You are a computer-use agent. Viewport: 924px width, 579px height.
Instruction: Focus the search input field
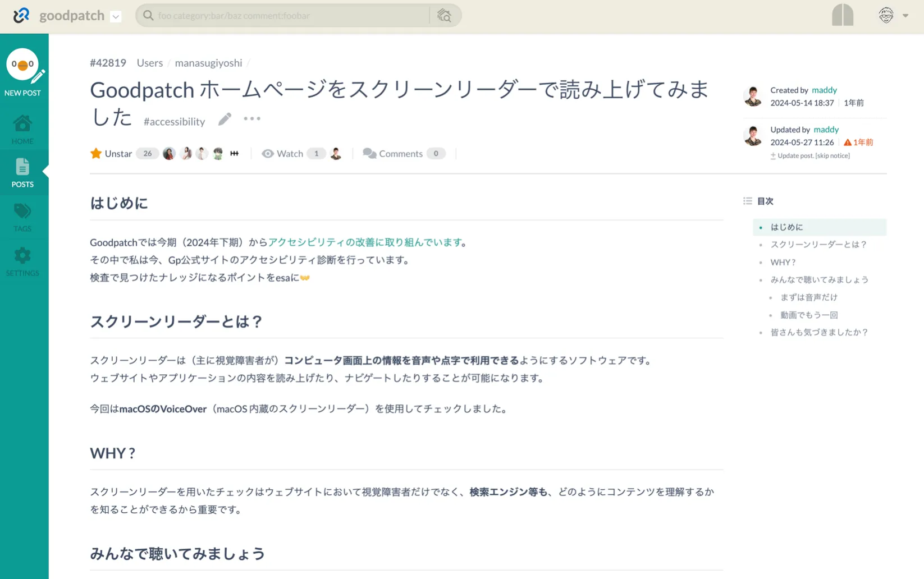tap(292, 16)
